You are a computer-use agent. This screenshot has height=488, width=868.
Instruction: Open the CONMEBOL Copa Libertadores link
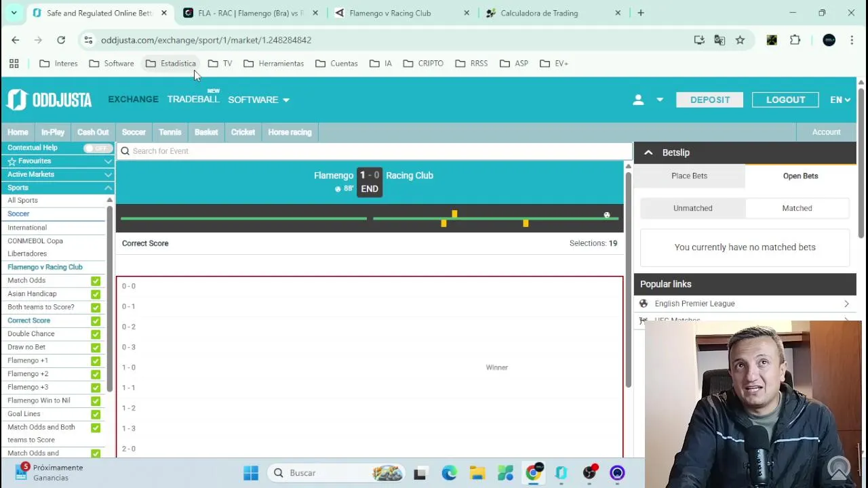coord(35,247)
